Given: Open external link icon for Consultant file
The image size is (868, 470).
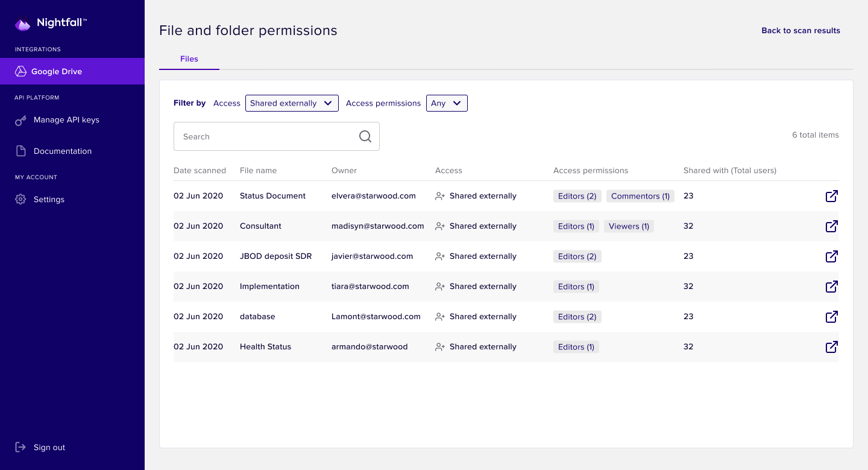Looking at the screenshot, I should tap(831, 226).
